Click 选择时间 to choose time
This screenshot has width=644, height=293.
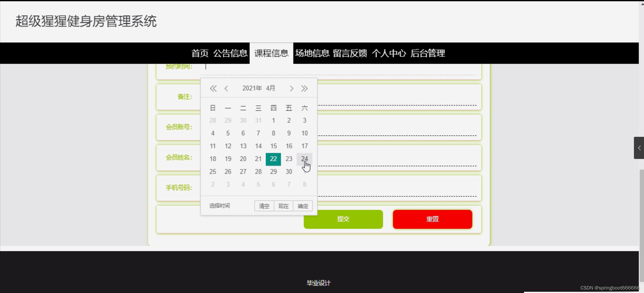[220, 206]
